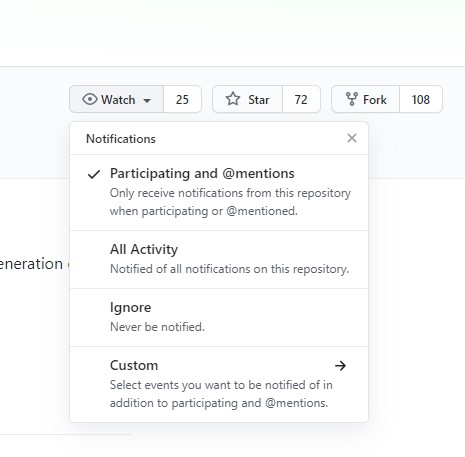The width and height of the screenshot is (465, 457).
Task: Select Participating and @mentions option
Action: coord(219,192)
